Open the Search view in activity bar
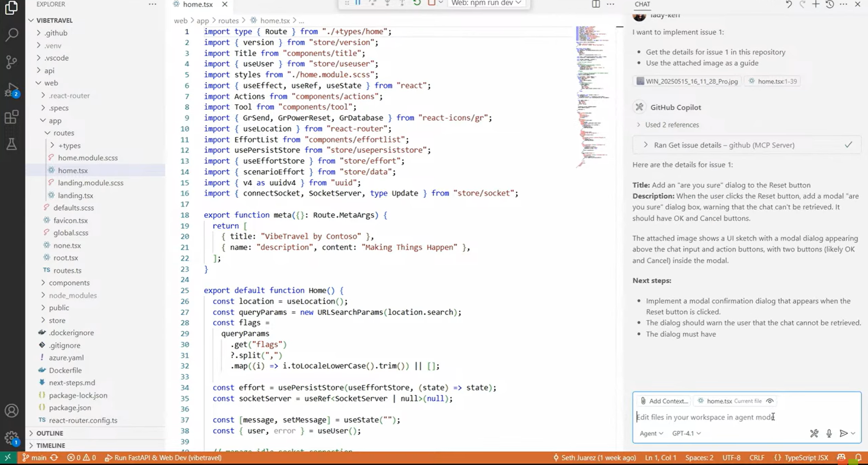Image resolution: width=868 pixels, height=465 pixels. 12,34
